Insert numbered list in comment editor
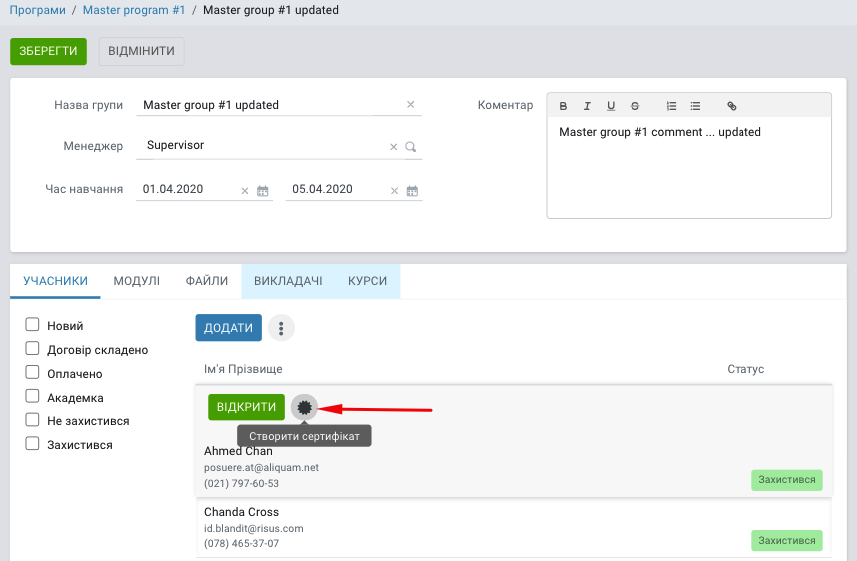Image resolution: width=857 pixels, height=561 pixels. pos(671,106)
